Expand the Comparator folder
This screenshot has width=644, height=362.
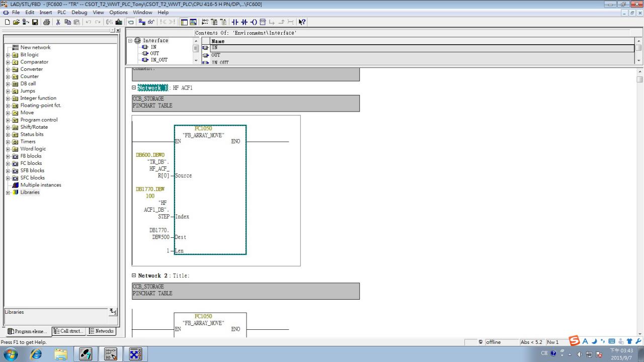point(8,62)
